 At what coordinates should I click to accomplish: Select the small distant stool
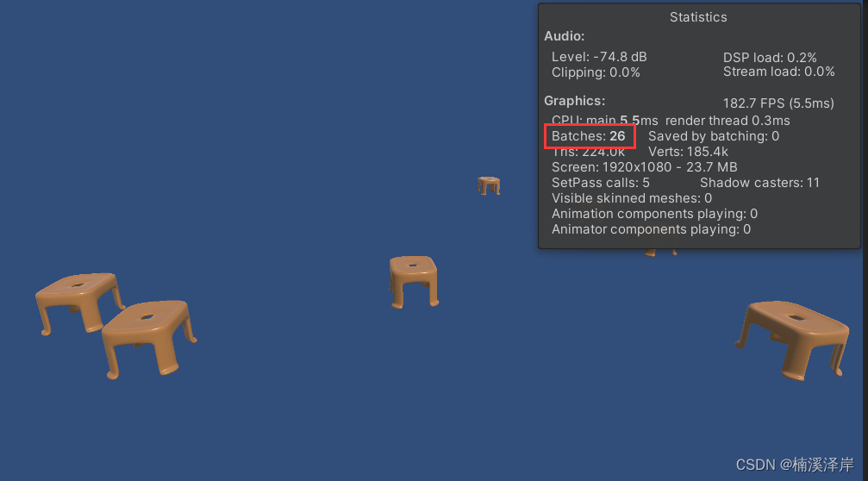[x=489, y=185]
